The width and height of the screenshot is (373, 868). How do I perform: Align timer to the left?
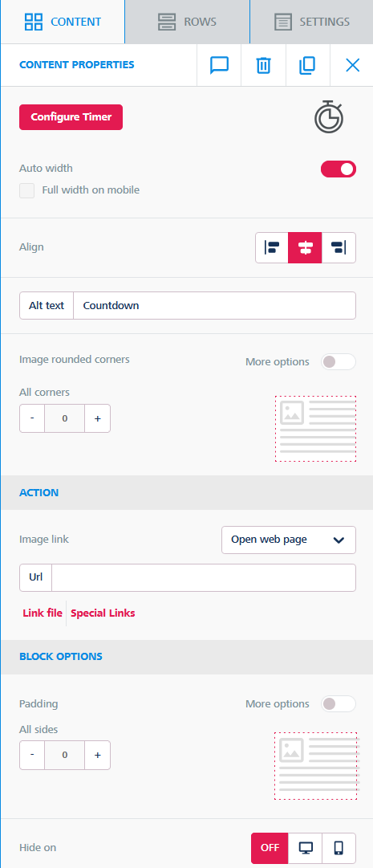272,247
